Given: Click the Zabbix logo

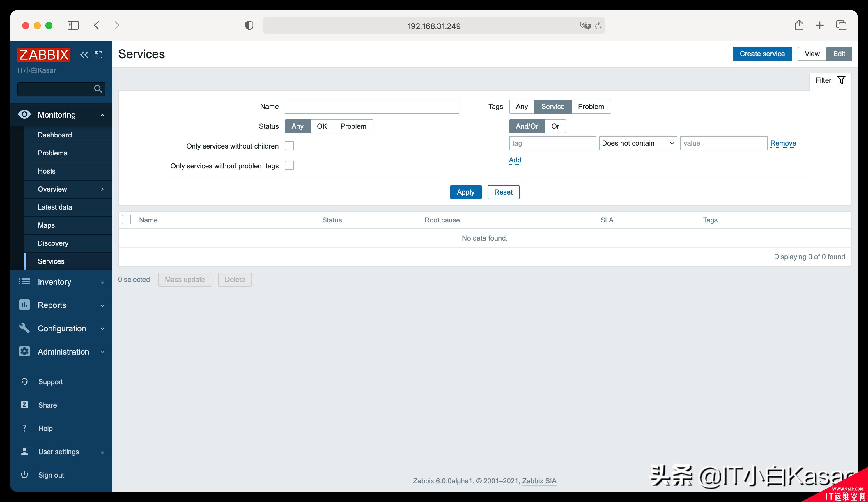Looking at the screenshot, I should (x=44, y=54).
